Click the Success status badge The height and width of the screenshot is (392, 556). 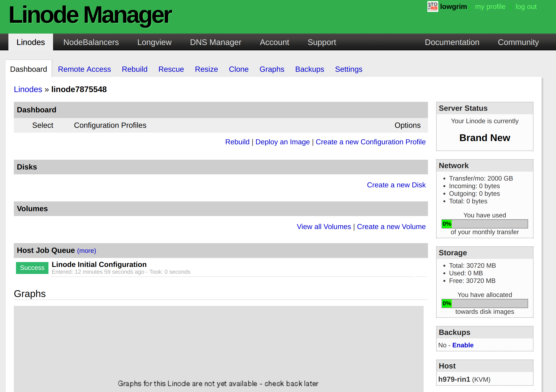point(32,268)
